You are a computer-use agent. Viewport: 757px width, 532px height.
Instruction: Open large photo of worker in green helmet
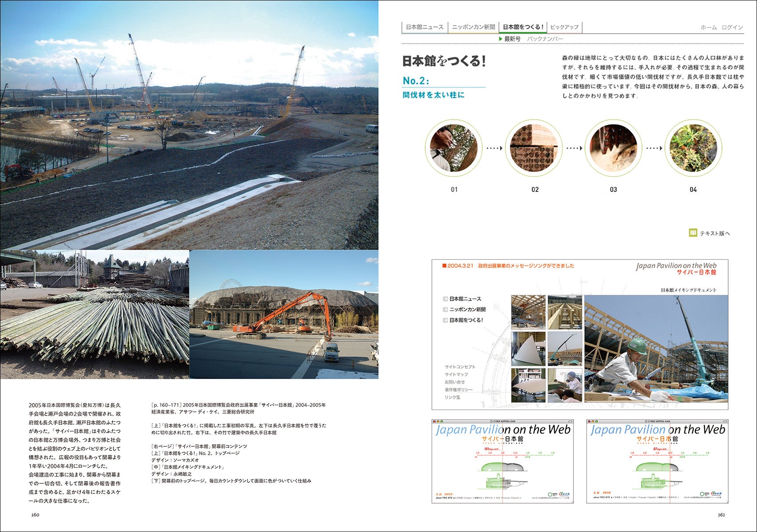pyautogui.click(x=656, y=348)
